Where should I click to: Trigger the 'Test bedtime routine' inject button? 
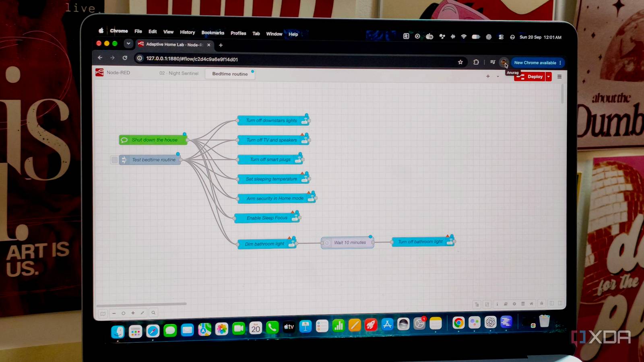pos(114,160)
